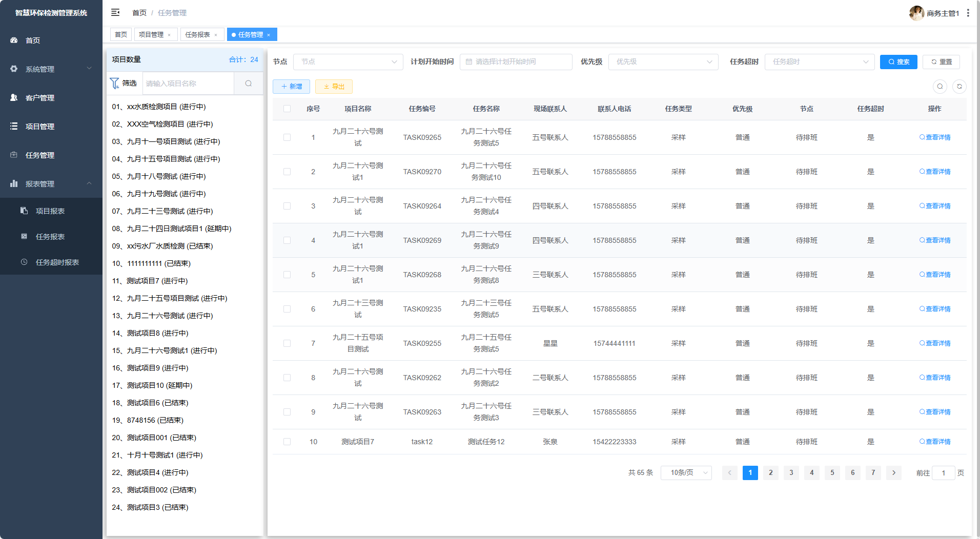Open the 10条/页 page size dropdown
This screenshot has height=539, width=980.
[686, 472]
